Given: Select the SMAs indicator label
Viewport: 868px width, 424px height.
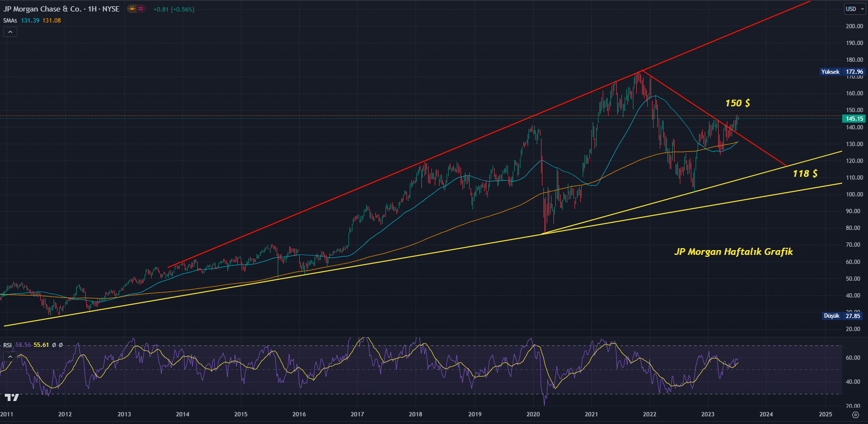Looking at the screenshot, I should [x=10, y=21].
